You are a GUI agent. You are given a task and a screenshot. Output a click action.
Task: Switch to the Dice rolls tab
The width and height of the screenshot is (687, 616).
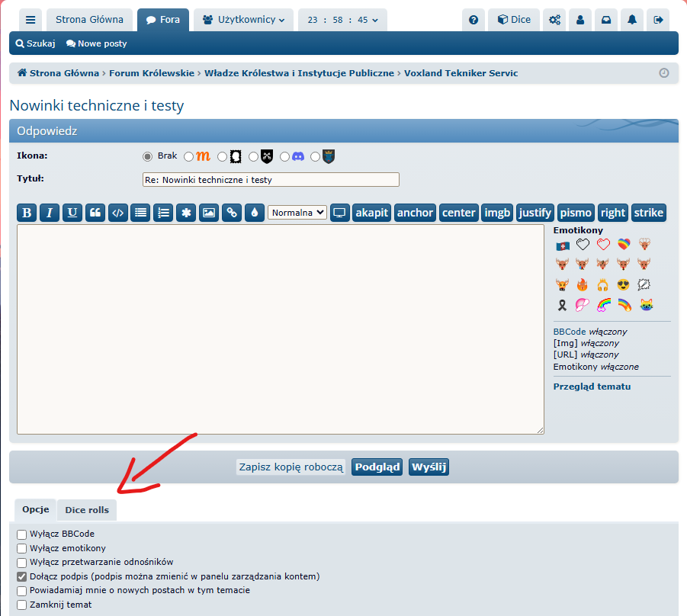coord(87,510)
